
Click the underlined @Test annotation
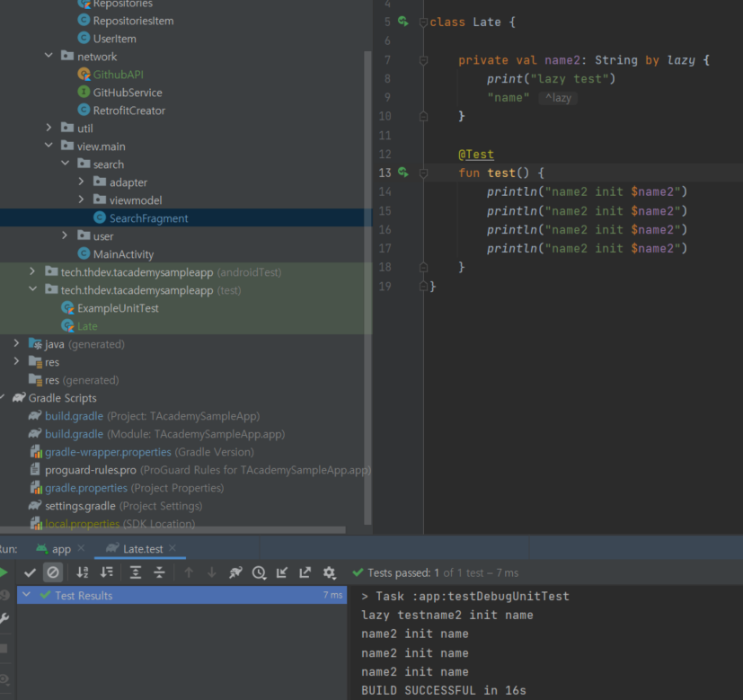coord(475,154)
